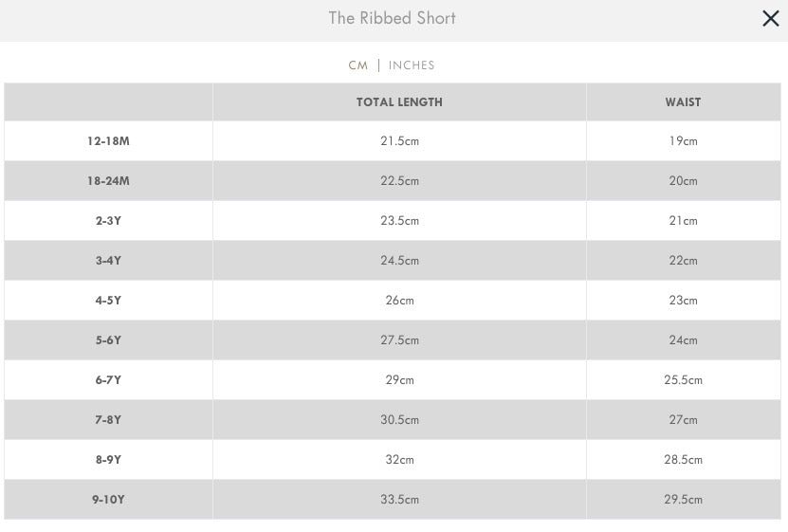
Task: Click the 33.5cm total length cell
Action: pyautogui.click(x=399, y=500)
